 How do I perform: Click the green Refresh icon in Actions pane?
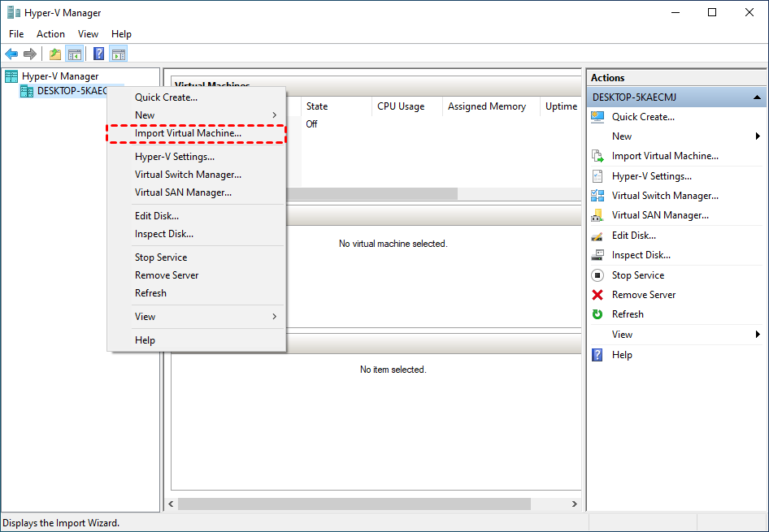point(597,314)
